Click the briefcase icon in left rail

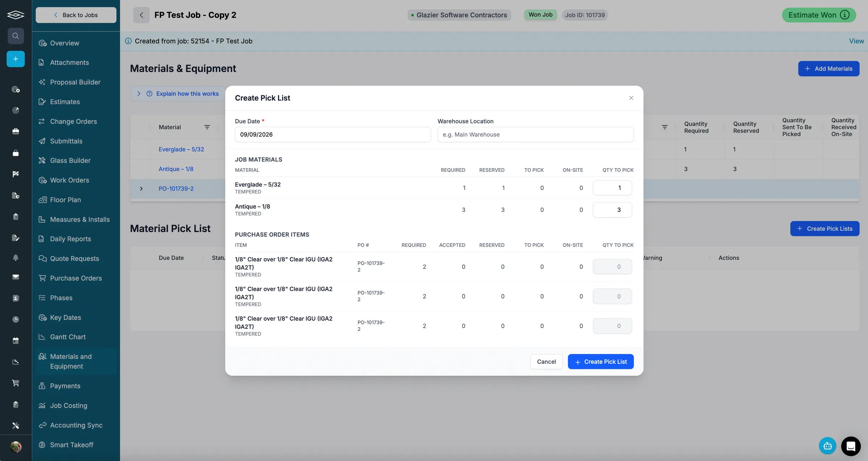16,131
